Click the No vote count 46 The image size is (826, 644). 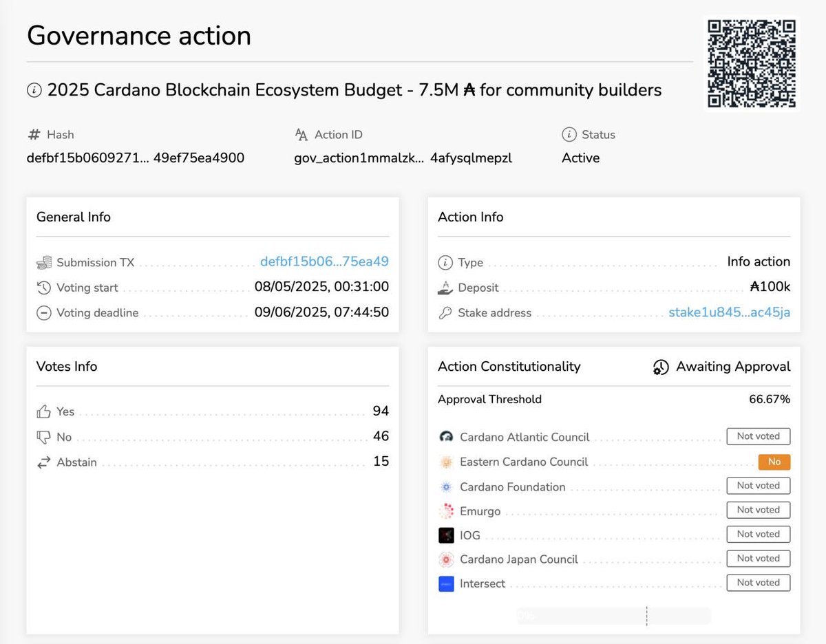point(381,436)
